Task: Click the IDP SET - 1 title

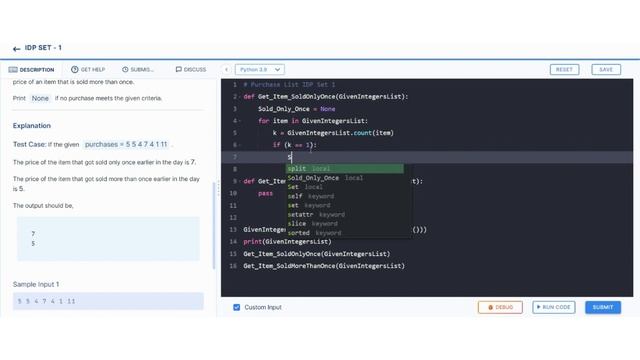Action: (x=43, y=48)
